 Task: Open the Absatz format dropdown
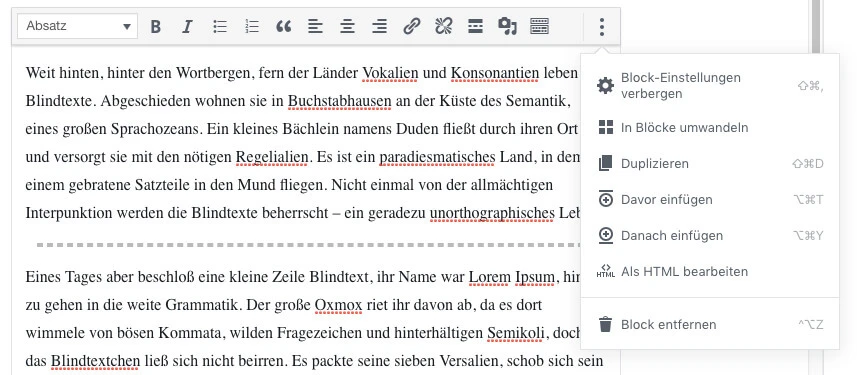[77, 26]
